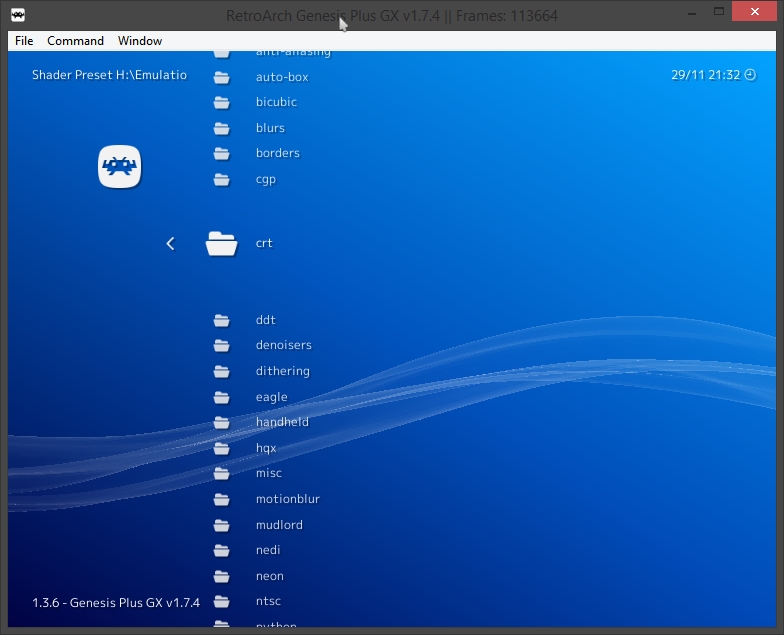Select the ddt entry label

(x=266, y=320)
